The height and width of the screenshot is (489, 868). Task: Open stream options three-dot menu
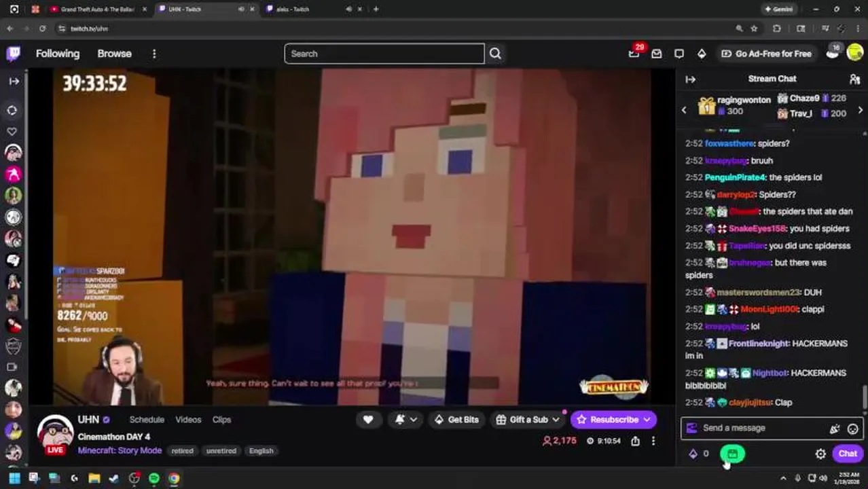[x=653, y=441]
